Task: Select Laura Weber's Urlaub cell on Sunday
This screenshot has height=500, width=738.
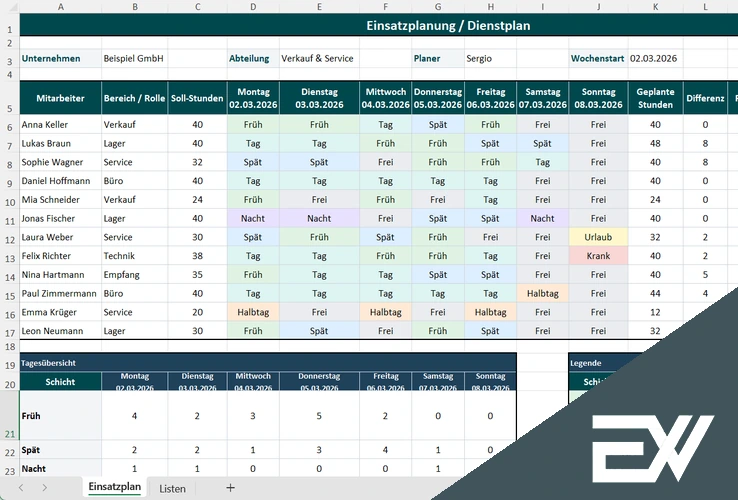Action: tap(598, 237)
